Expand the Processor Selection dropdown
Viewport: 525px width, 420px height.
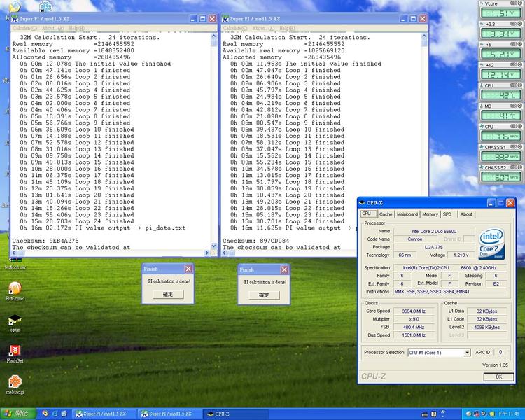tap(467, 353)
